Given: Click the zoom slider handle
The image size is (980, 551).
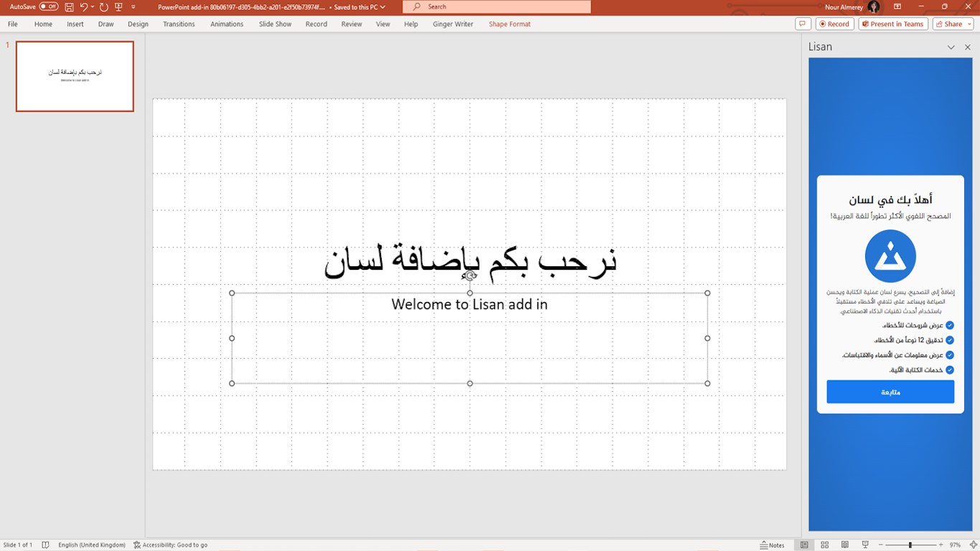Looking at the screenshot, I should tap(910, 545).
